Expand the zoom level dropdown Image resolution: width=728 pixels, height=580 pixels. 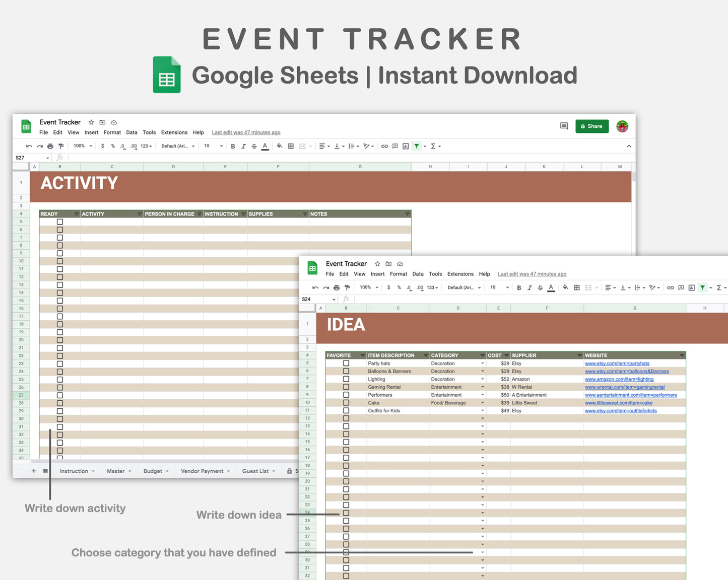click(82, 146)
